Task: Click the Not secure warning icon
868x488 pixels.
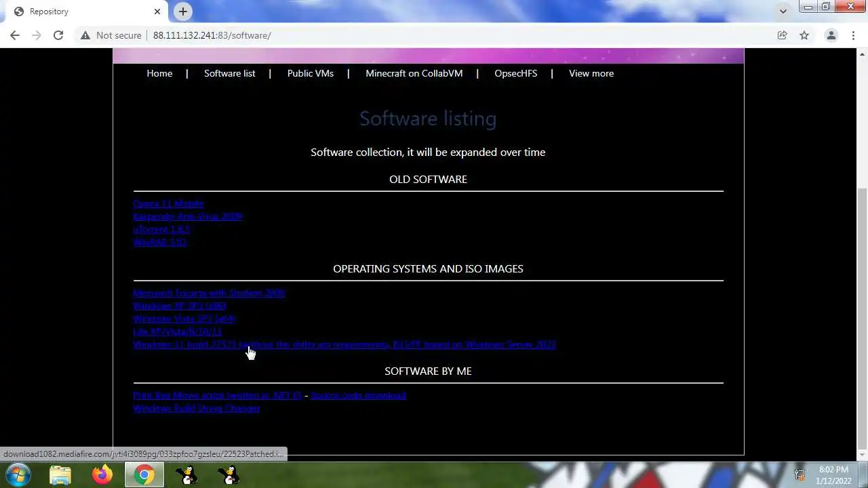Action: click(x=85, y=35)
